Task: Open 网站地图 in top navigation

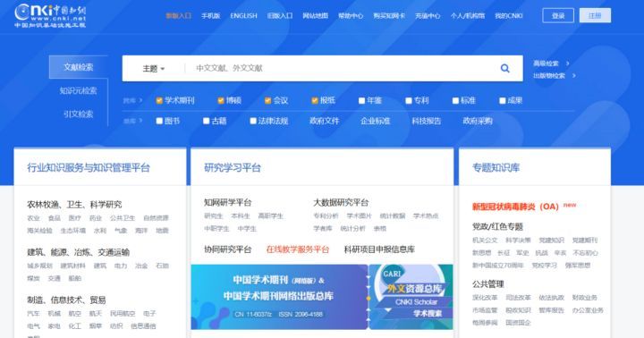Action: 315,15
